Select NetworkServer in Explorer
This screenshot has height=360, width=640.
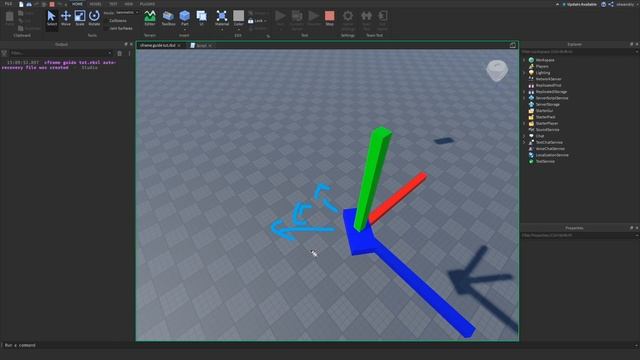click(x=548, y=79)
